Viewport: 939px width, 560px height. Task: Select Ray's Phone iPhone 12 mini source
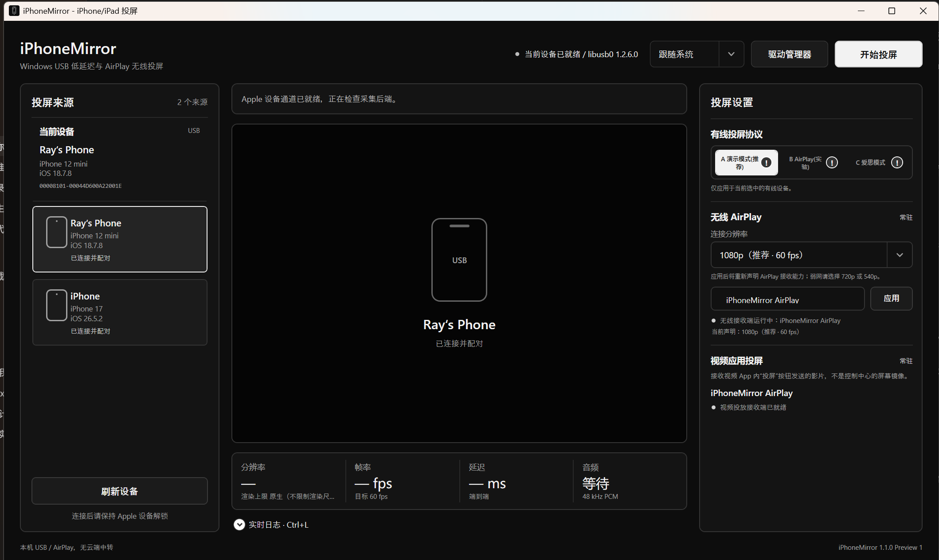[x=120, y=239]
